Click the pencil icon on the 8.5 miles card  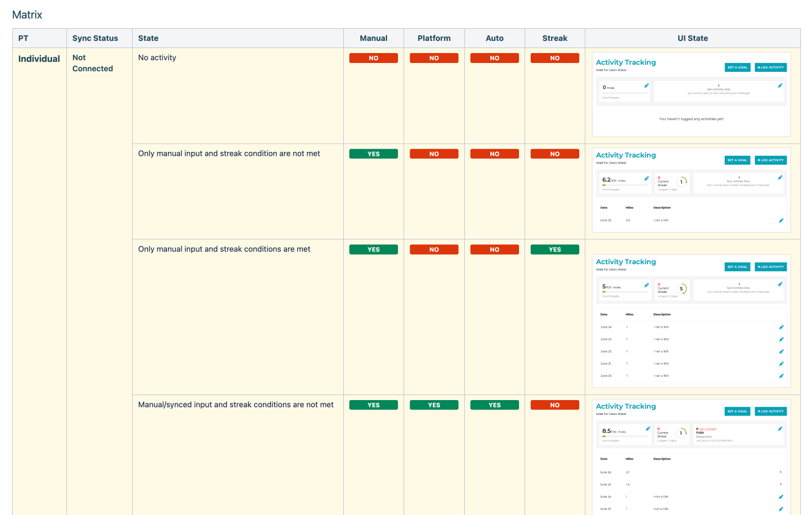click(648, 429)
